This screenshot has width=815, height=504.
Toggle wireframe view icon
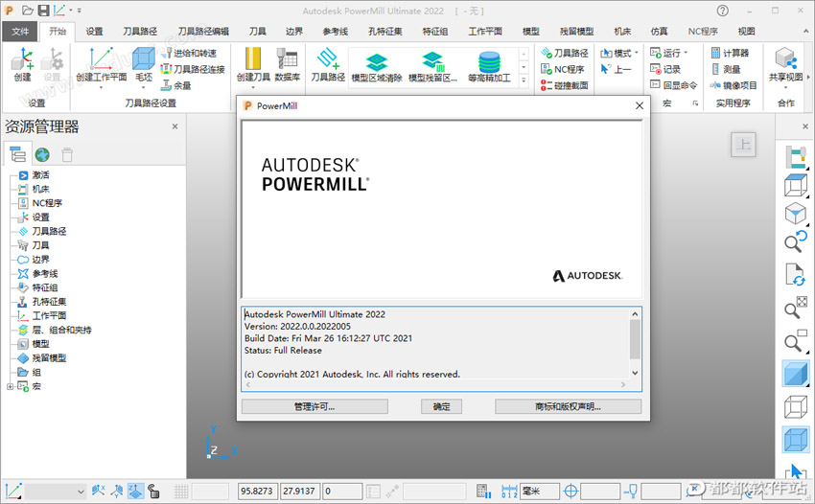pyautogui.click(x=795, y=407)
